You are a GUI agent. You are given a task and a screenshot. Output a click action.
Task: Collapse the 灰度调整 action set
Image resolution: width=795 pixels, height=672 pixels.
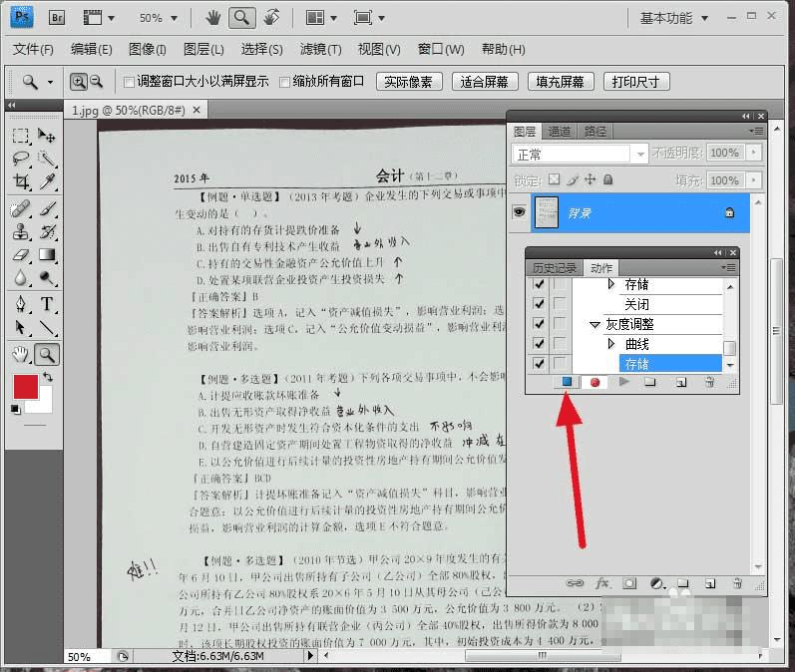(x=595, y=324)
